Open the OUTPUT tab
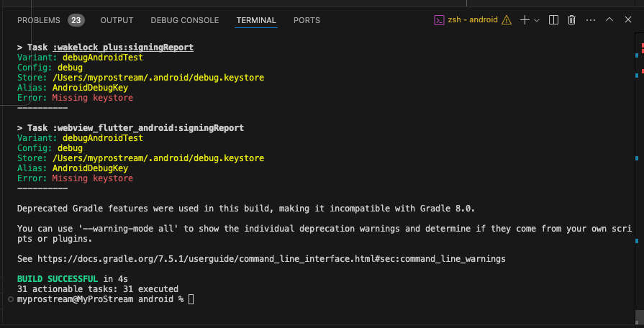Image resolution: width=644 pixels, height=328 pixels. tap(117, 20)
